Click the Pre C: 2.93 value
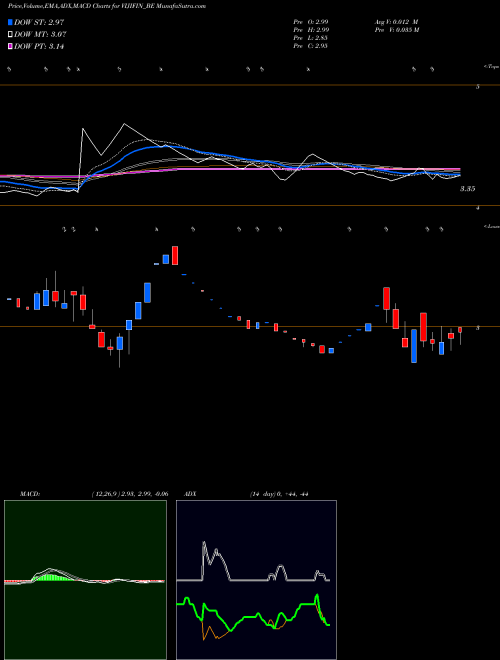The height and width of the screenshot is (660, 500). coord(311,46)
